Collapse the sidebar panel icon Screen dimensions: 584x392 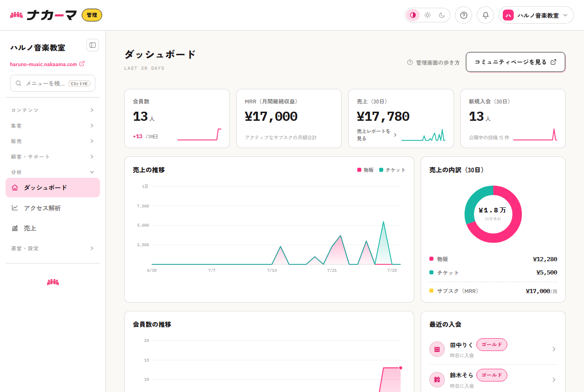click(93, 45)
